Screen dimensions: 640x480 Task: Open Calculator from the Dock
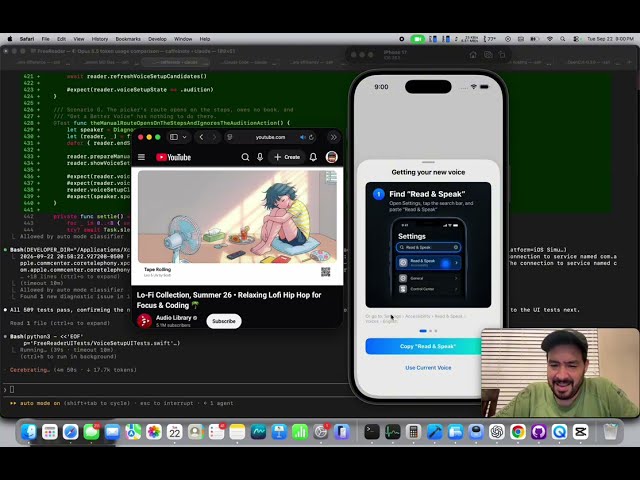(413, 432)
